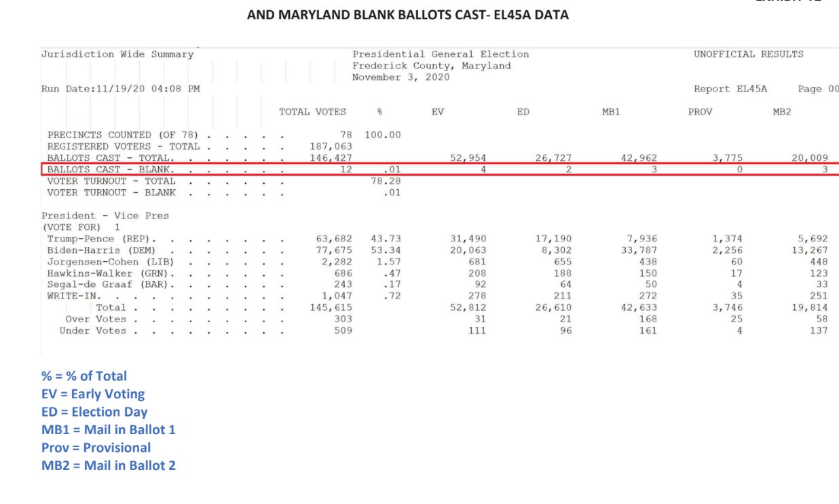Select 'Jorgensen-Cohen (LIB)' candidate row
839x504 pixels.
(111, 262)
